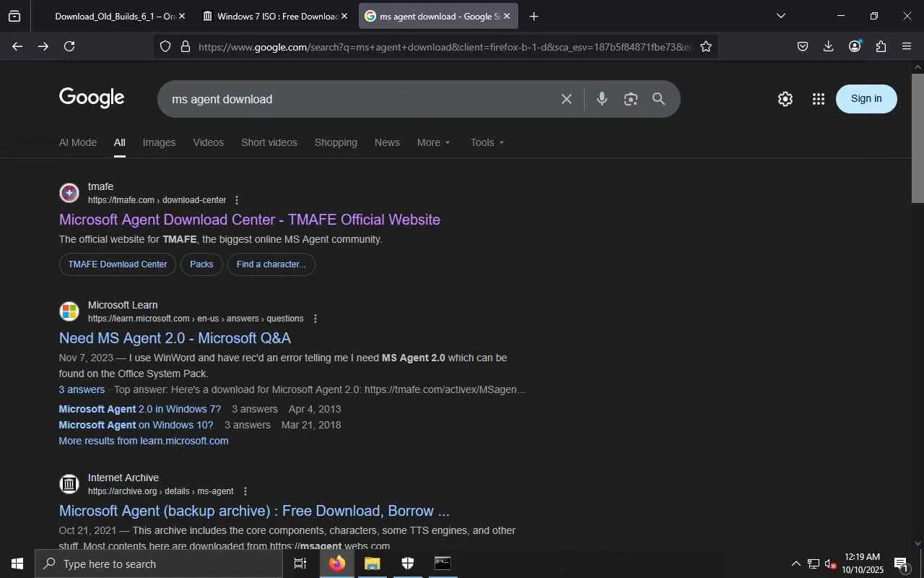List all tabs with the dropdown arrow
924x578 pixels.
(x=780, y=16)
